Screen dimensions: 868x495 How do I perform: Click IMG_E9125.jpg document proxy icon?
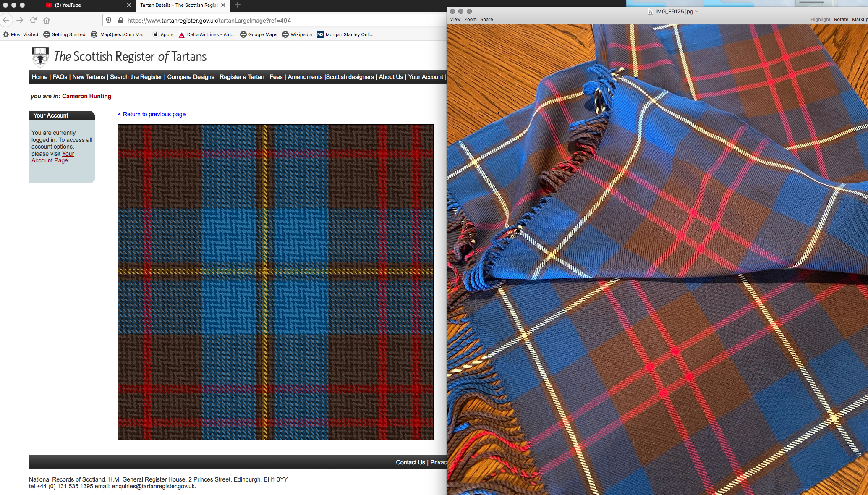(651, 11)
